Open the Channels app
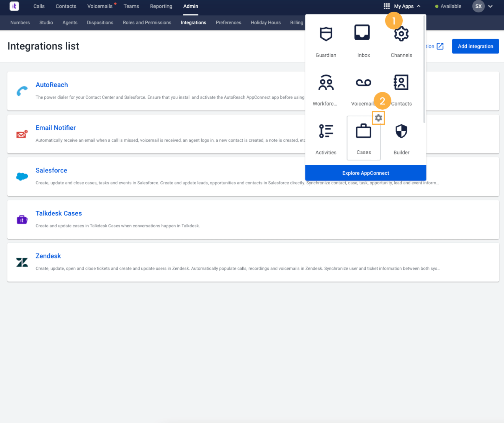 pos(401,40)
